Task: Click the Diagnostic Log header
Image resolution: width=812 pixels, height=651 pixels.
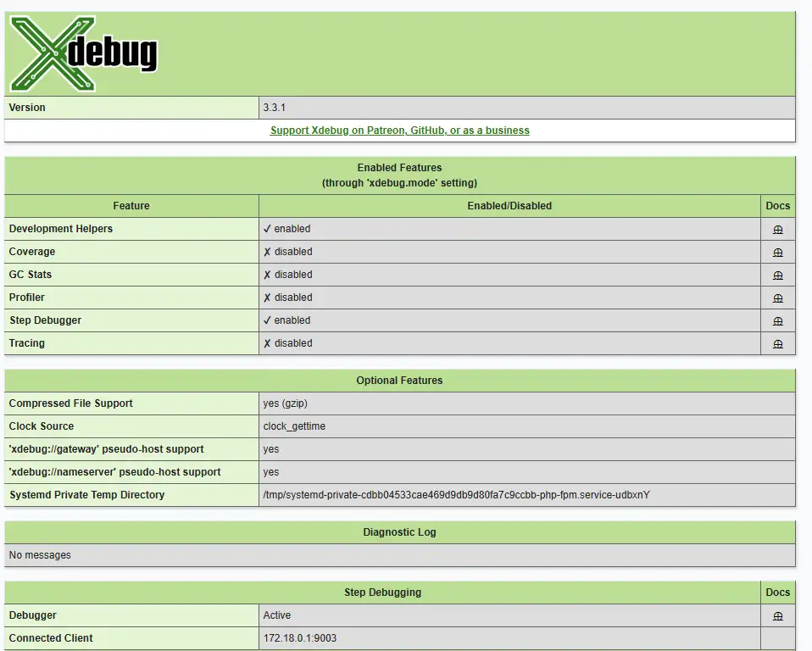Action: point(399,532)
